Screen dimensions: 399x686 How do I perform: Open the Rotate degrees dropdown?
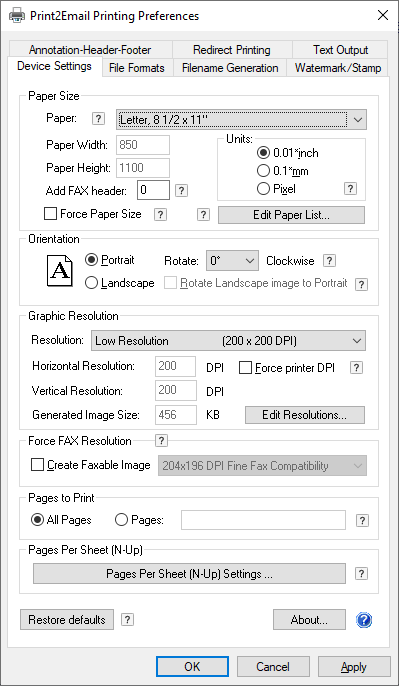click(x=232, y=261)
